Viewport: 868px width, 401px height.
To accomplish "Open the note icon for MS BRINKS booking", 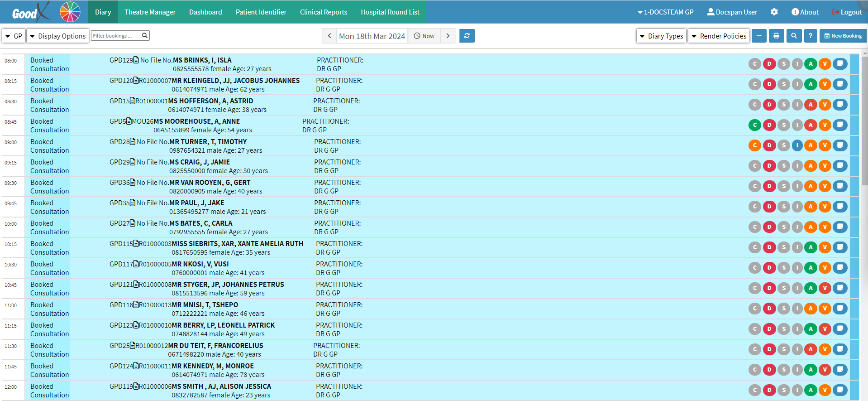I will [840, 64].
